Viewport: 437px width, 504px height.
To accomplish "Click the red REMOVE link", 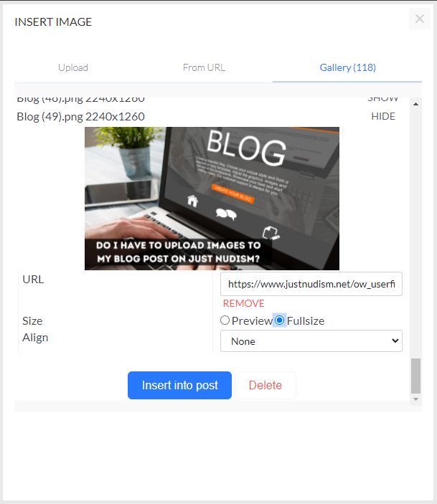I will [243, 303].
